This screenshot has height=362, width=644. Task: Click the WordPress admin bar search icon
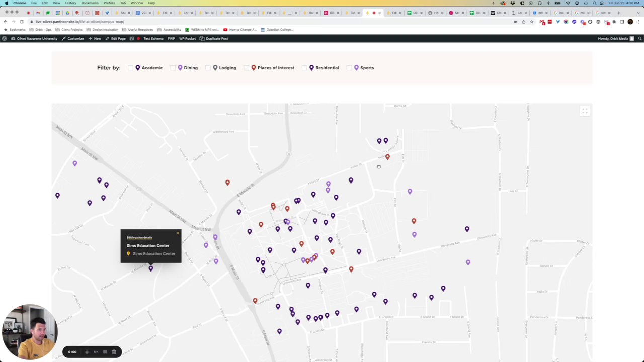tap(639, 39)
